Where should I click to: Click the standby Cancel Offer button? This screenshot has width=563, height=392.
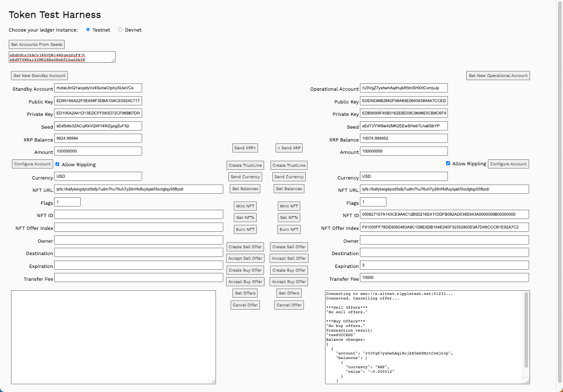click(245, 305)
